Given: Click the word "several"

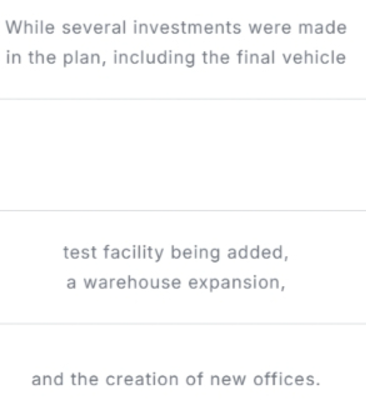Looking at the screenshot, I should (94, 27).
